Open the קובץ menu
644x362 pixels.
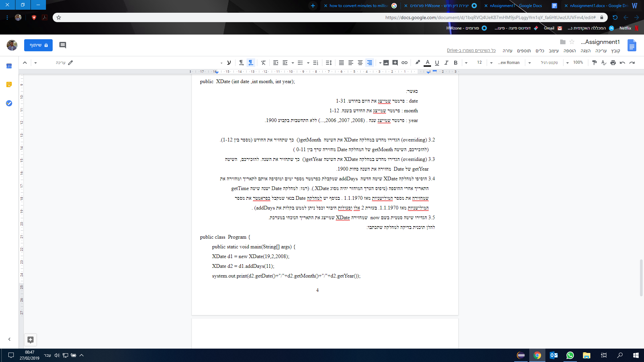[x=616, y=51]
